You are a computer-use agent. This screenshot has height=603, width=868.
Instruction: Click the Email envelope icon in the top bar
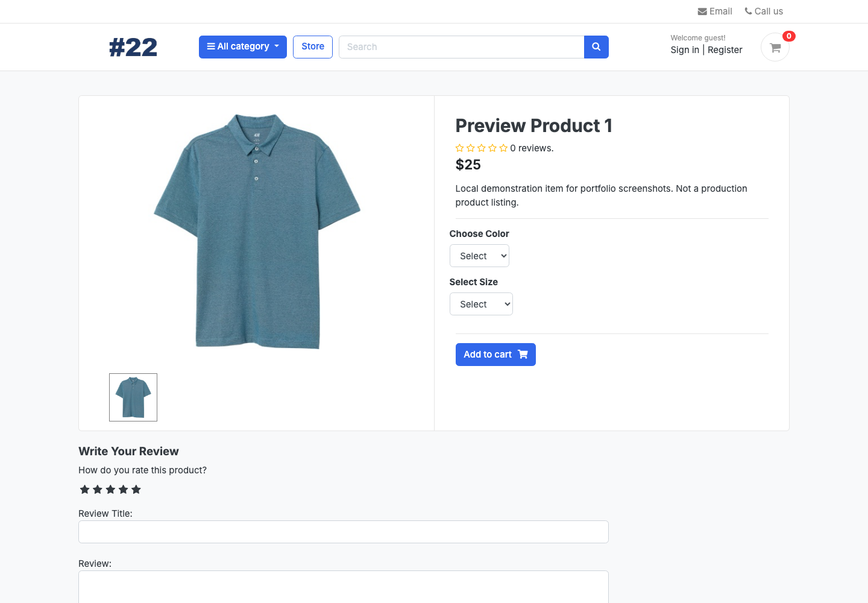(702, 11)
